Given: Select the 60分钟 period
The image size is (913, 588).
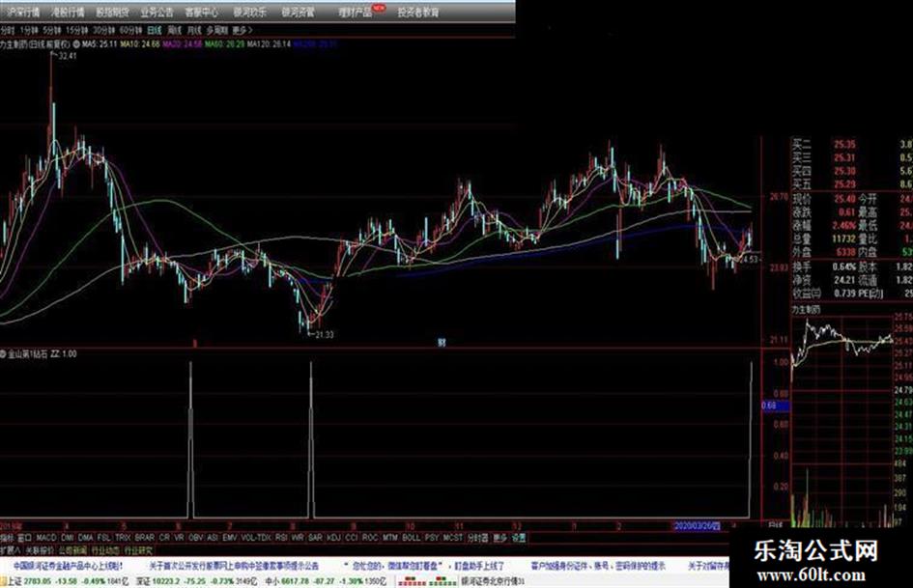Looking at the screenshot, I should [x=130, y=30].
